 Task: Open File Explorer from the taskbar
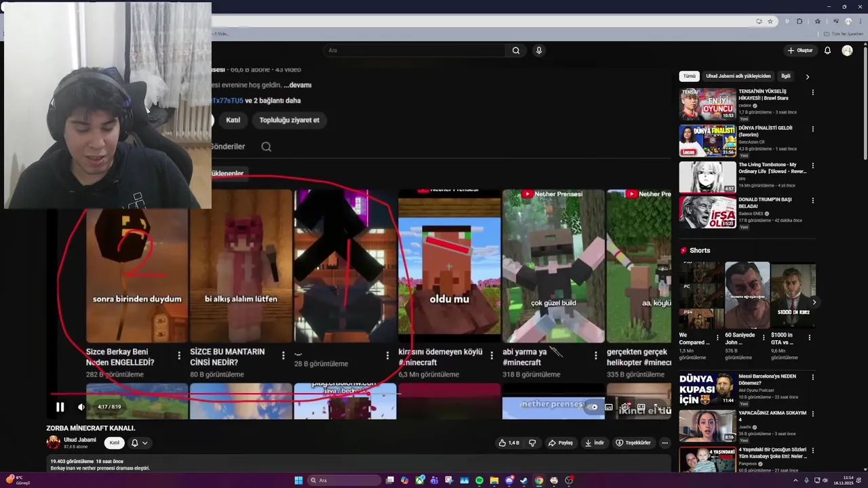[x=494, y=481]
